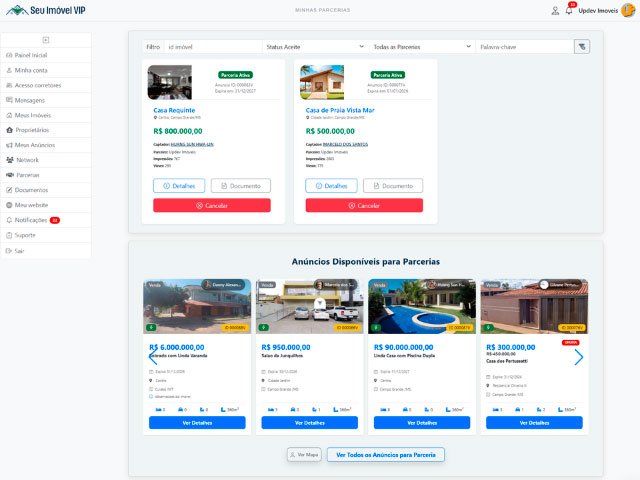This screenshot has height=480, width=640.
Task: Open the pool house listing photo
Action: [422, 306]
